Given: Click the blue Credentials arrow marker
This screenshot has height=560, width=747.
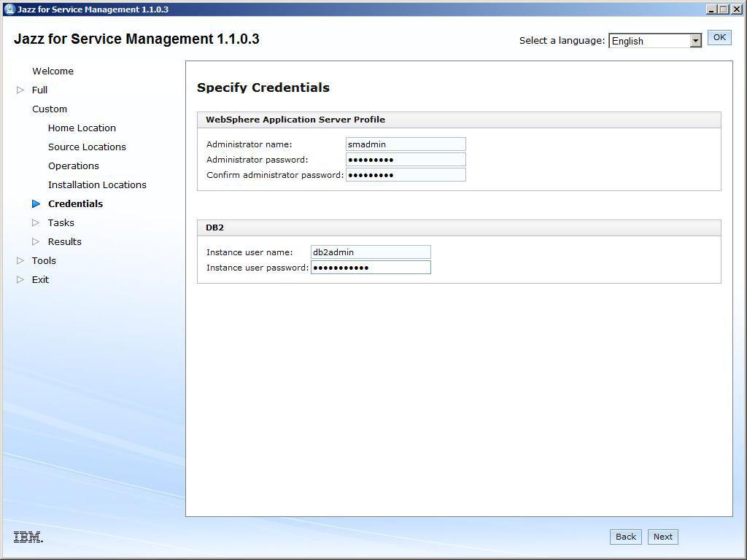Looking at the screenshot, I should coord(36,204).
